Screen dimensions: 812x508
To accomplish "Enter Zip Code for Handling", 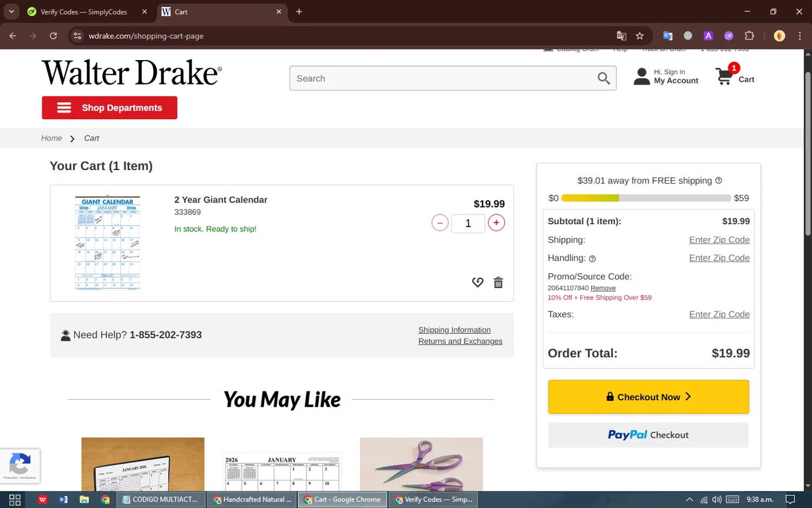I will tap(719, 258).
